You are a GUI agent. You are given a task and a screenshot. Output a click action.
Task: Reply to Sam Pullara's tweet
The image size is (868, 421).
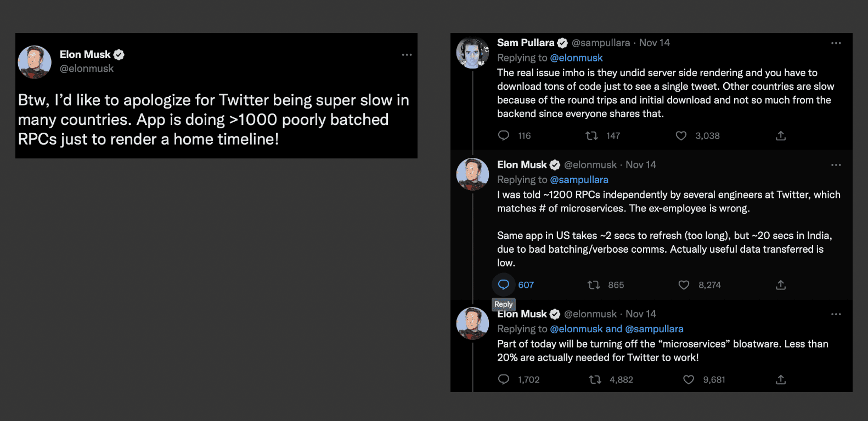click(504, 135)
